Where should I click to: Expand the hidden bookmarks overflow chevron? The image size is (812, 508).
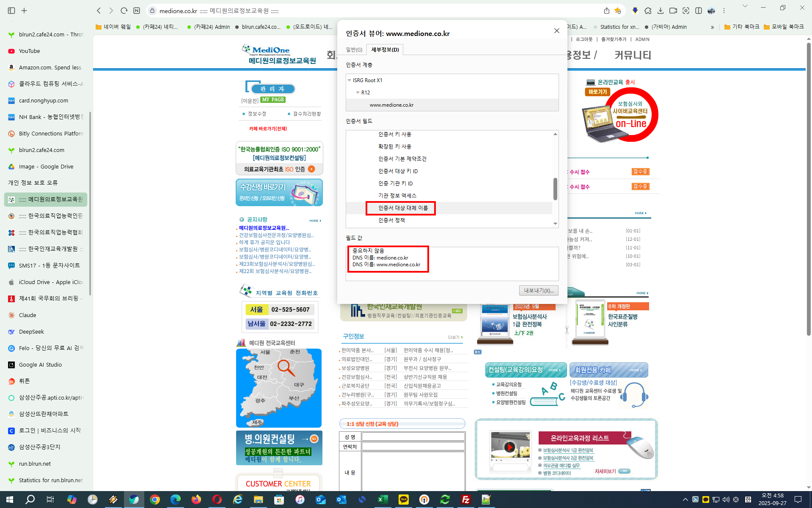click(713, 27)
